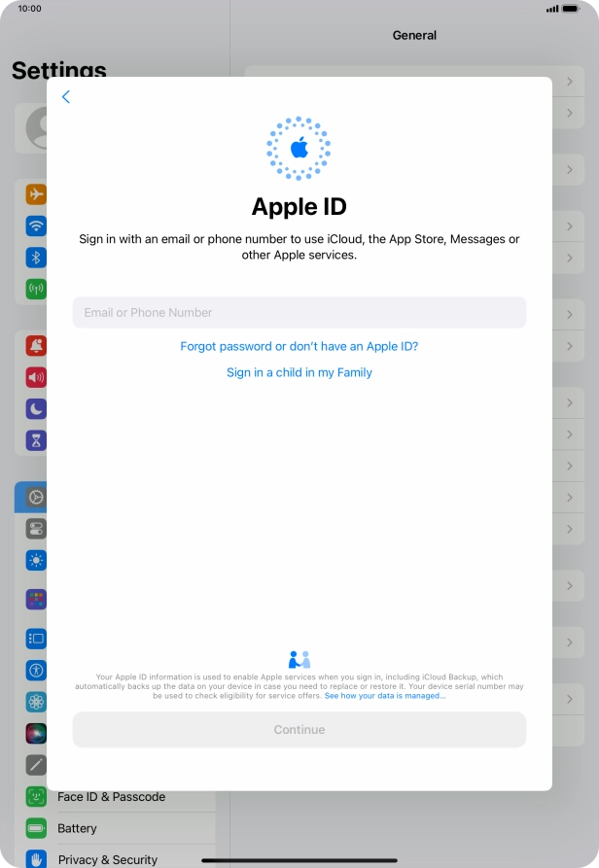Open Siri & Search icon in sidebar
The width and height of the screenshot is (599, 868).
tap(36, 734)
